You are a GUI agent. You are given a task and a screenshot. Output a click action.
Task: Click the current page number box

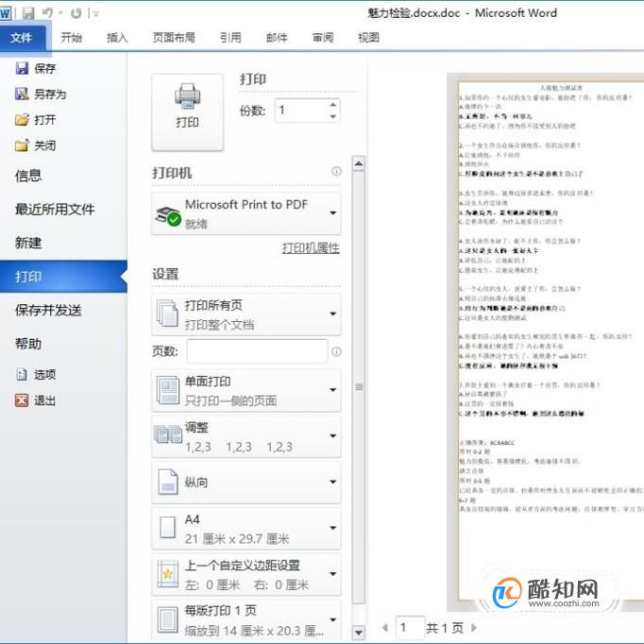pos(410,628)
